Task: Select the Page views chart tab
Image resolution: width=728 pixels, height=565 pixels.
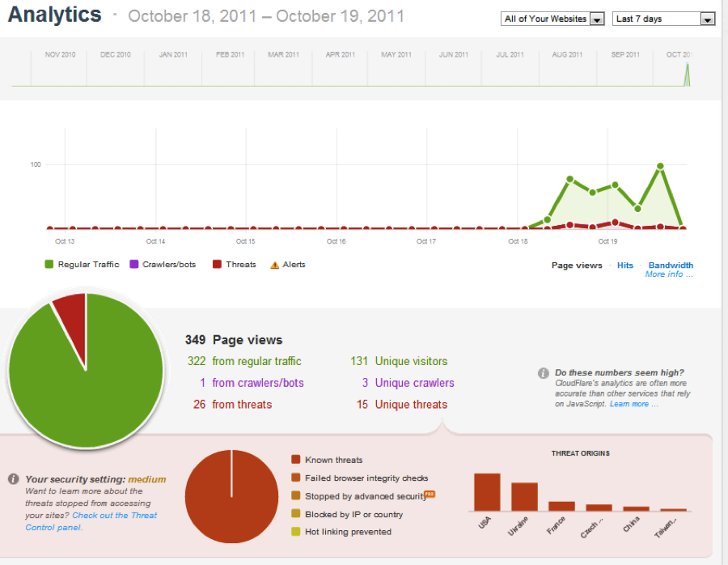Action: pos(576,265)
